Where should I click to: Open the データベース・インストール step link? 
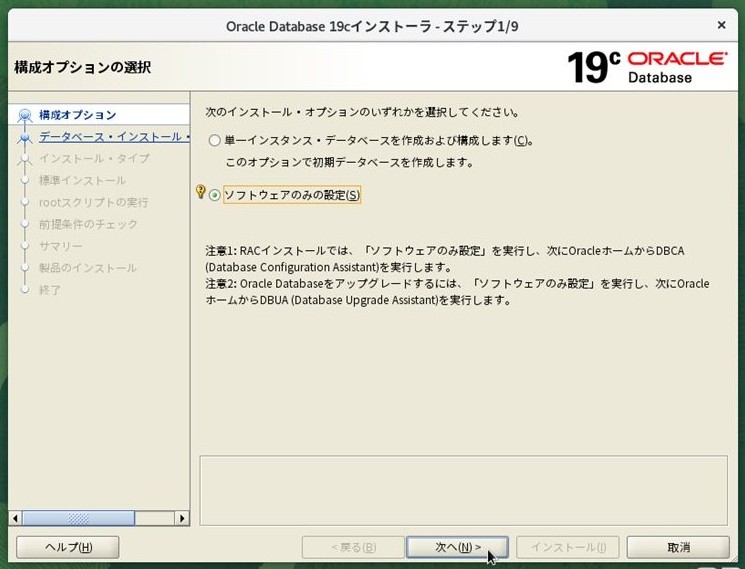[114, 137]
